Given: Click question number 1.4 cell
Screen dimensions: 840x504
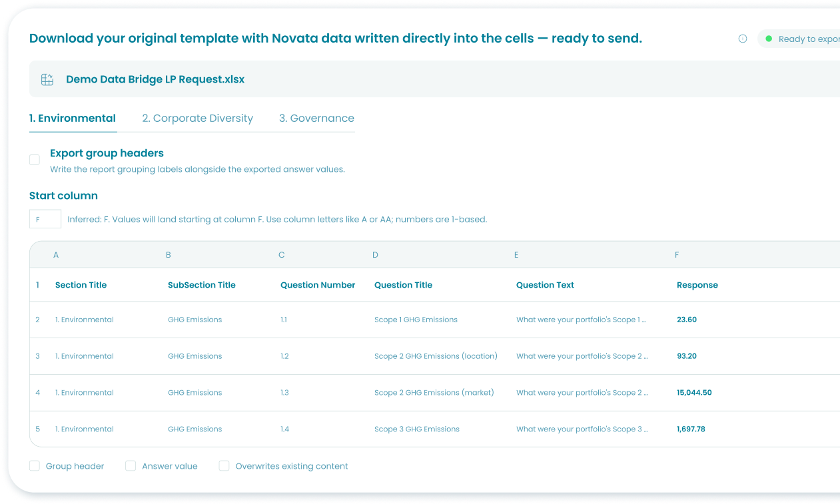Looking at the screenshot, I should tap(284, 429).
